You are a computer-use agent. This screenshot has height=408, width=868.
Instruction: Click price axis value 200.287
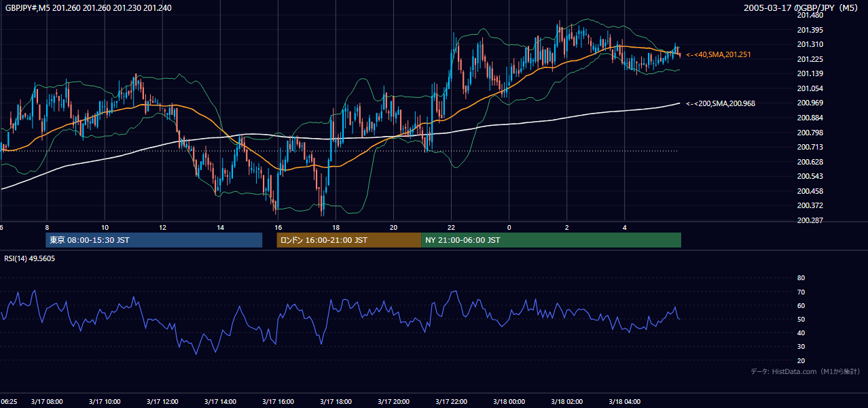(x=810, y=220)
